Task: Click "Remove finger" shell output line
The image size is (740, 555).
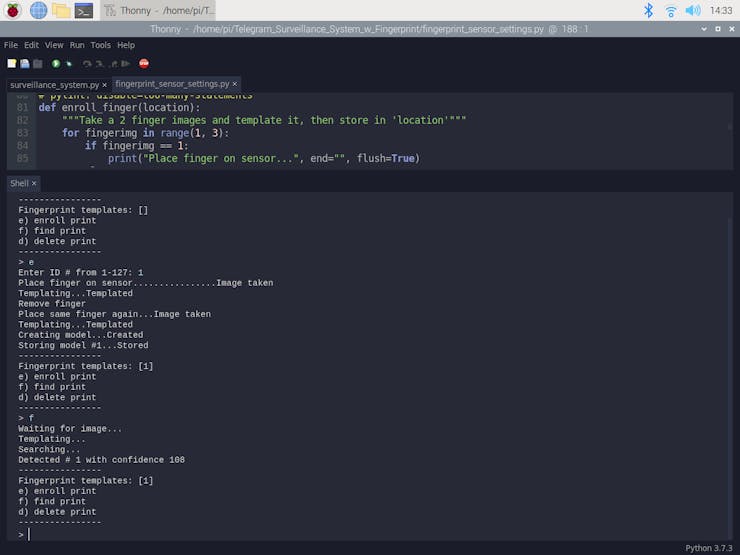Action: tap(52, 303)
